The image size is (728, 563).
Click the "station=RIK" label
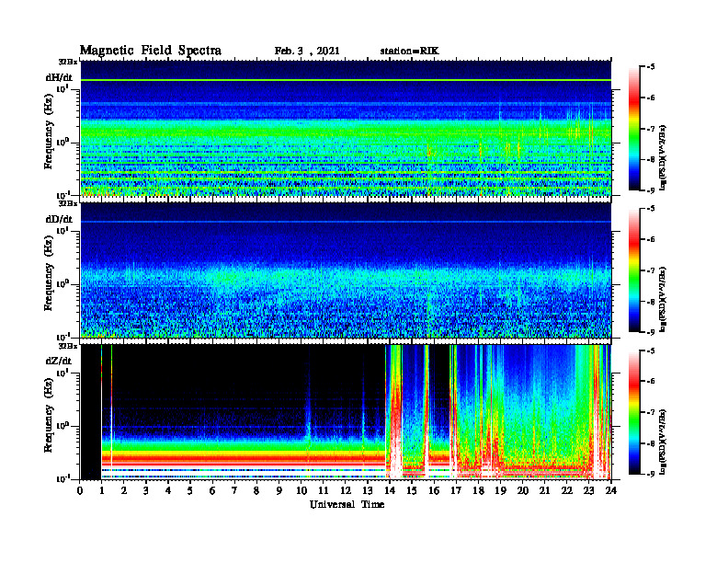point(409,51)
